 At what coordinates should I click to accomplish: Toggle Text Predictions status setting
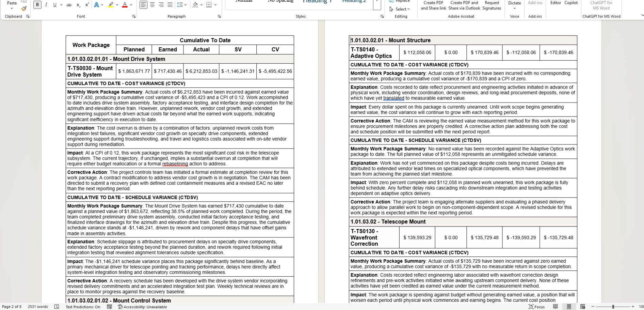click(x=83, y=307)
